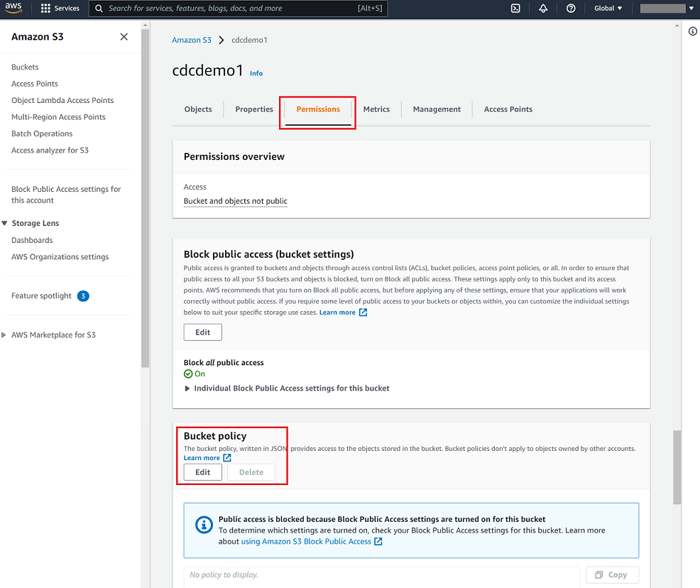Collapse the Storage Lens section
The image size is (700, 588).
click(x=6, y=224)
